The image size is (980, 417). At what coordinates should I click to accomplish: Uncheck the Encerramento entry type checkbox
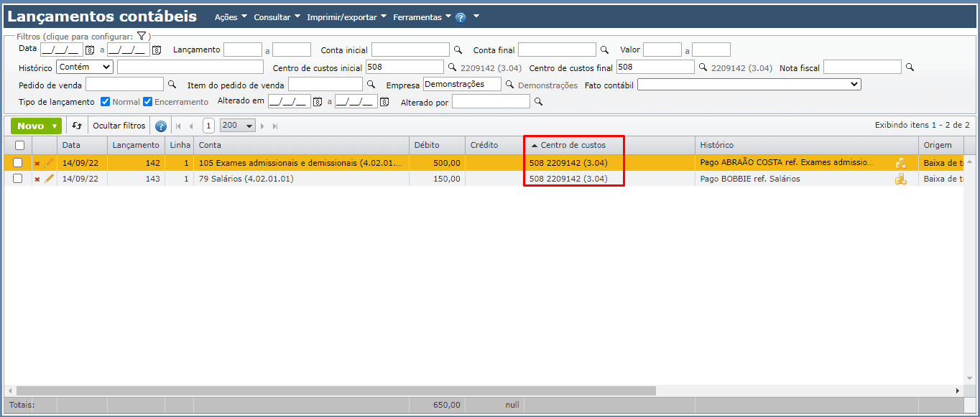(147, 101)
